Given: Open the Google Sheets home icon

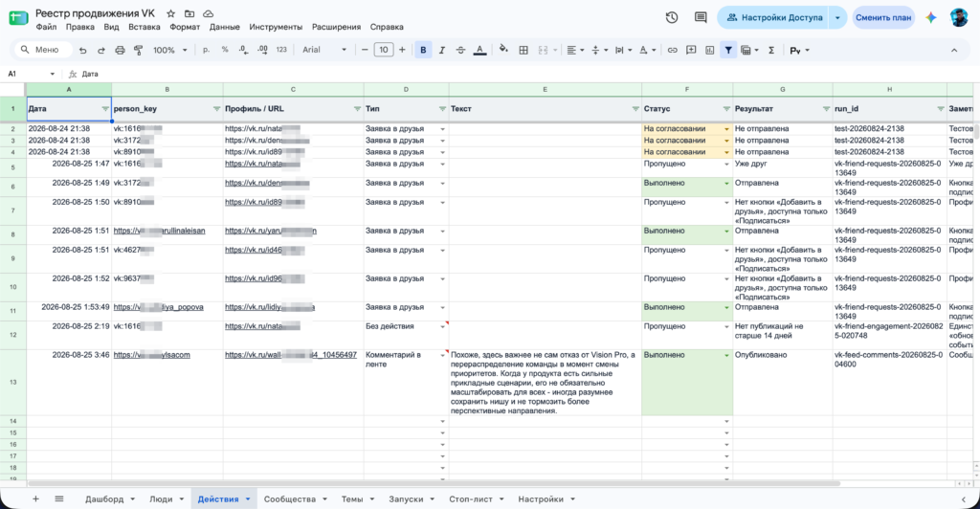Looking at the screenshot, I should coord(18,17).
